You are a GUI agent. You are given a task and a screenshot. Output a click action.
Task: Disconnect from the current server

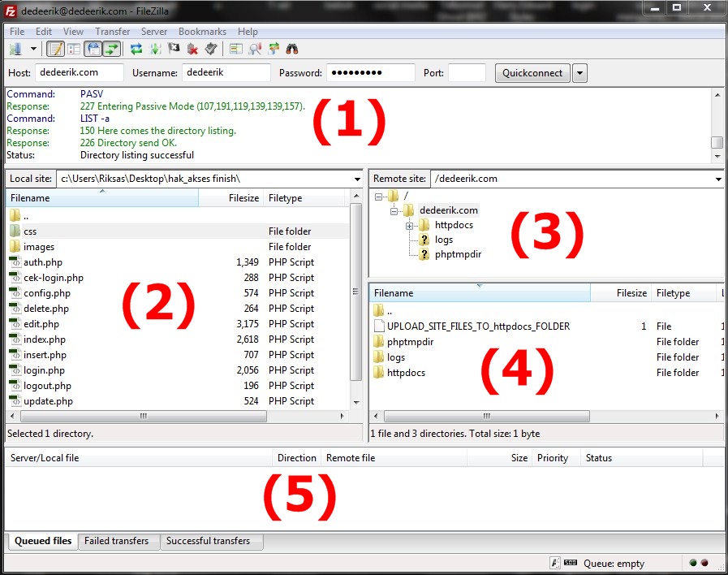pos(192,49)
